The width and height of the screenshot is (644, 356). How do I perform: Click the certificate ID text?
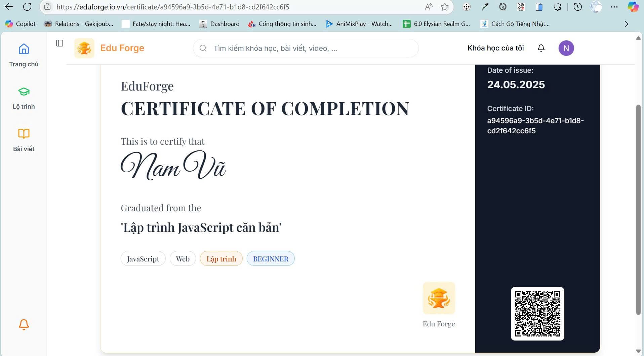pos(535,126)
